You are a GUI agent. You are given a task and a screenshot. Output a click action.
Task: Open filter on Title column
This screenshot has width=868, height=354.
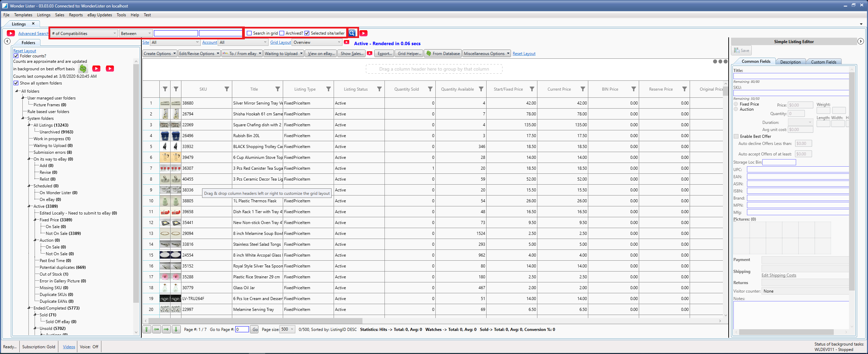(278, 89)
